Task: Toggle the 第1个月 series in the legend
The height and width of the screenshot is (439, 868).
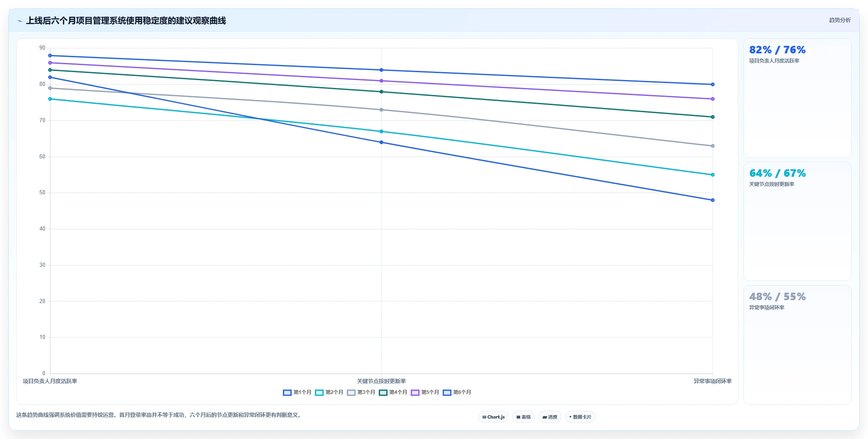Action: (x=297, y=392)
